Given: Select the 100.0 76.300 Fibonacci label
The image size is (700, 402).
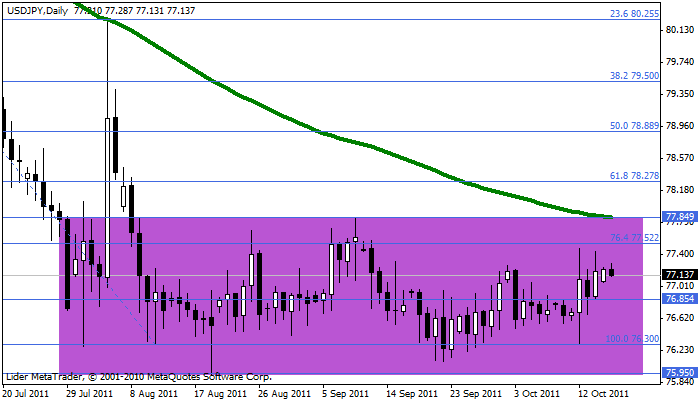Looking at the screenshot, I should (632, 339).
